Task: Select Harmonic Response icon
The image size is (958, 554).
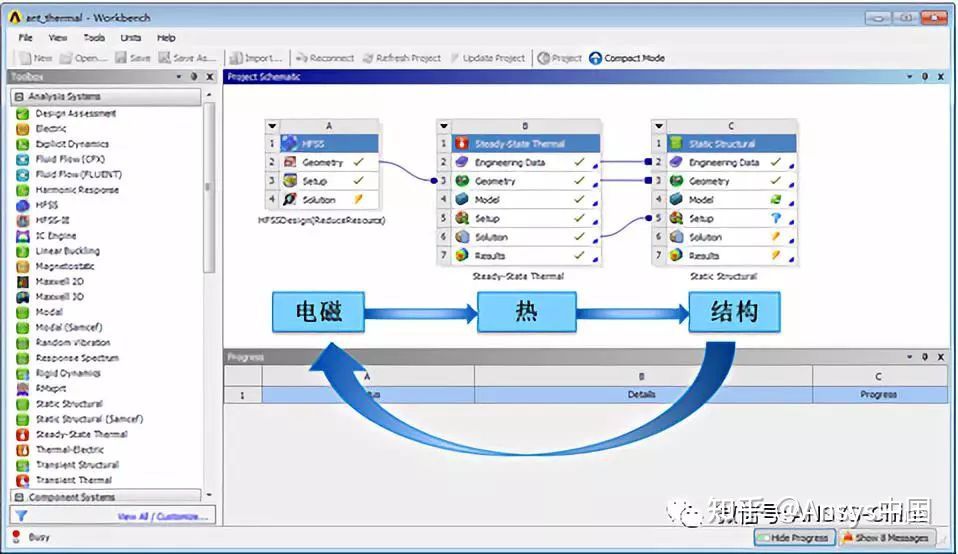Action: (x=23, y=190)
